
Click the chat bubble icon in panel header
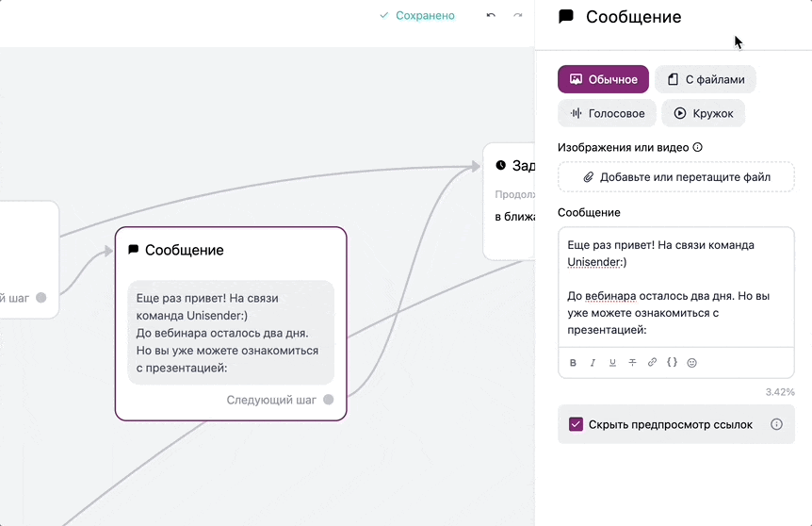[x=566, y=17]
